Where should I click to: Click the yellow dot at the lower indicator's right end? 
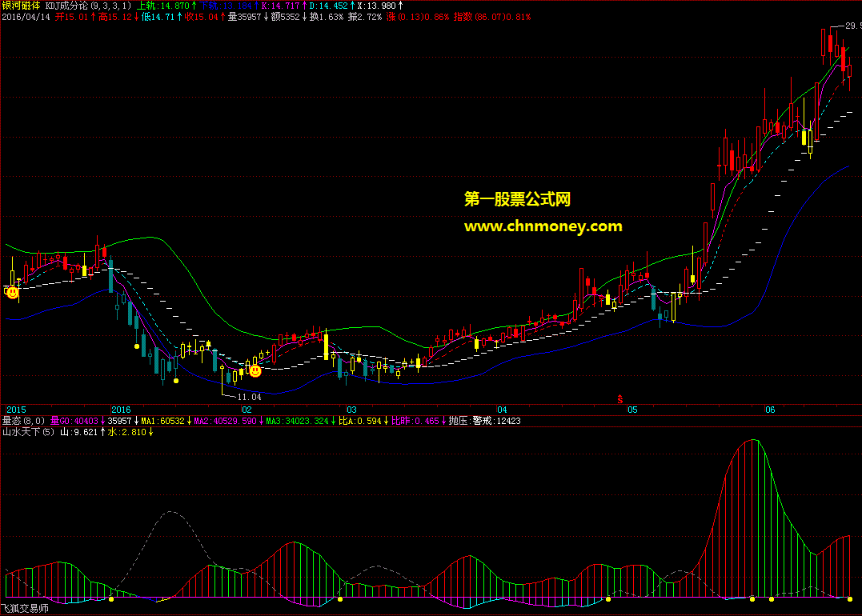(x=849, y=599)
